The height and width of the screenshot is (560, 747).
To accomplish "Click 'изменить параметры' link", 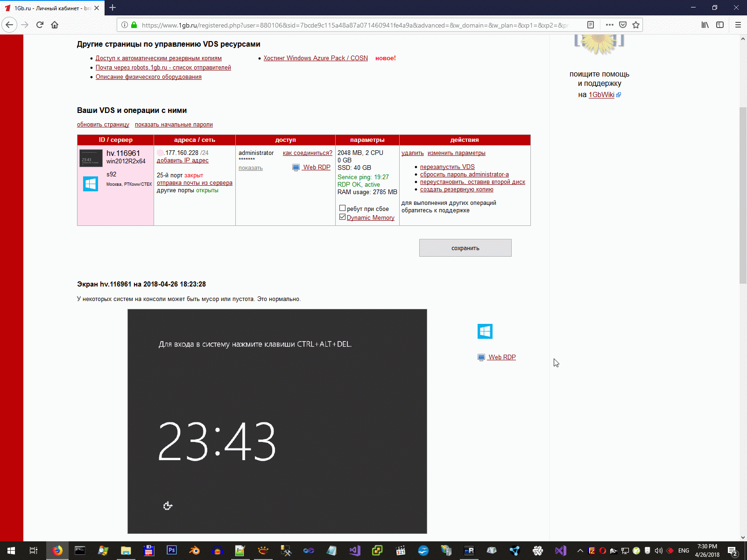I will click(x=457, y=153).
